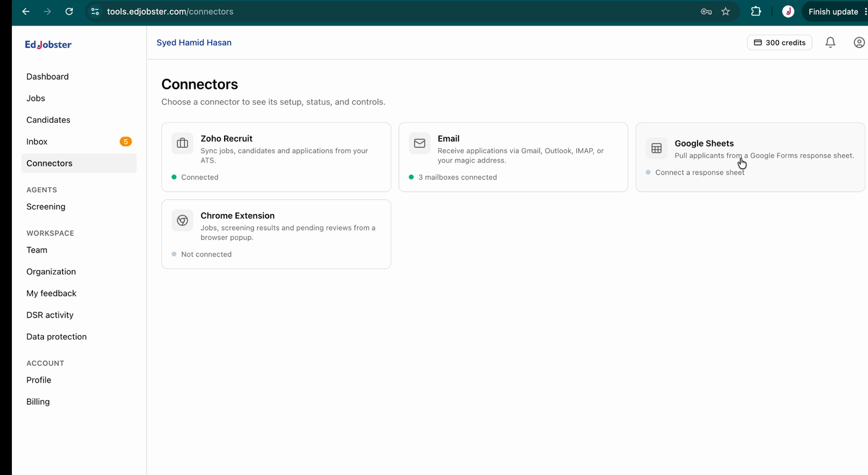Open notifications bell icon
This screenshot has height=475, width=868.
[831, 42]
